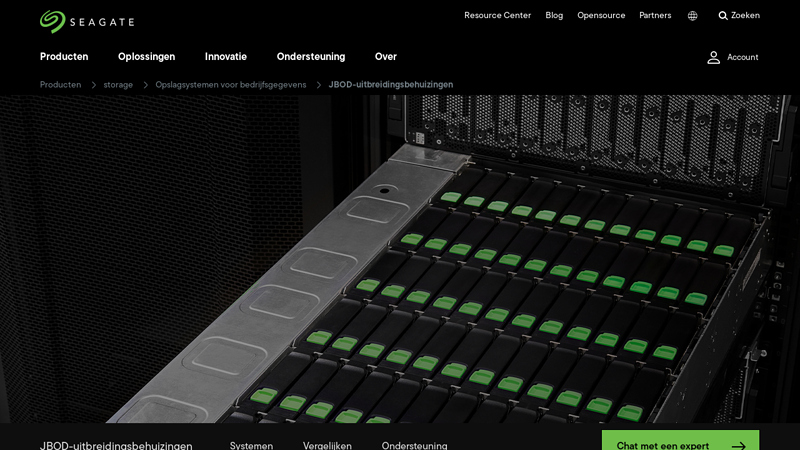The image size is (800, 450).
Task: Go to Opslagsystemen voor bedrijfsgegevens breadcrumb
Action: pyautogui.click(x=231, y=85)
